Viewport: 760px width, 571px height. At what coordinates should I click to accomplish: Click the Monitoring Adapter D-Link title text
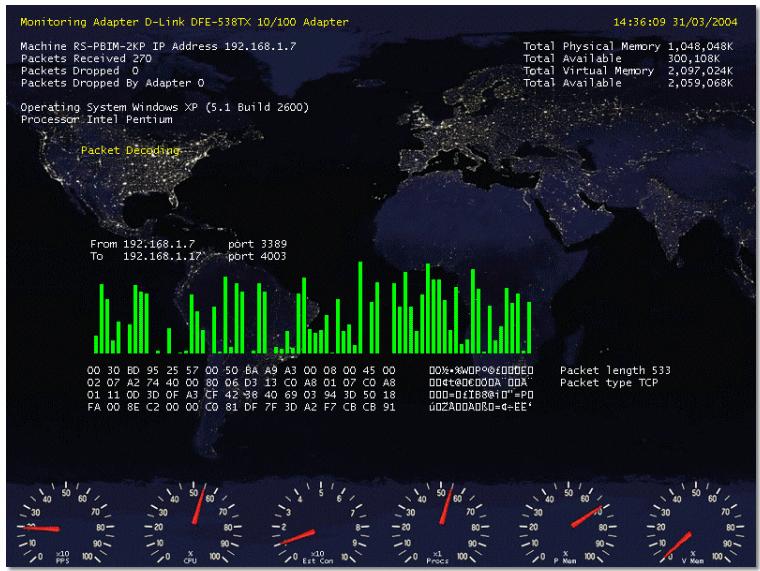(x=184, y=22)
